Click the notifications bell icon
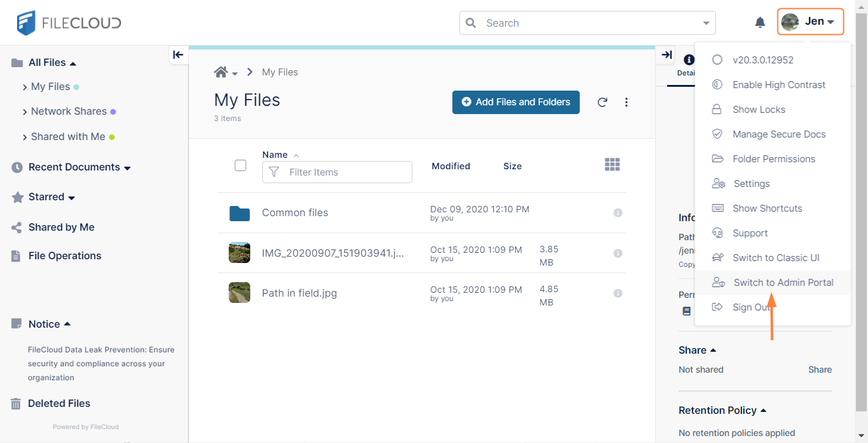Viewport: 868px width, 443px height. (x=760, y=23)
